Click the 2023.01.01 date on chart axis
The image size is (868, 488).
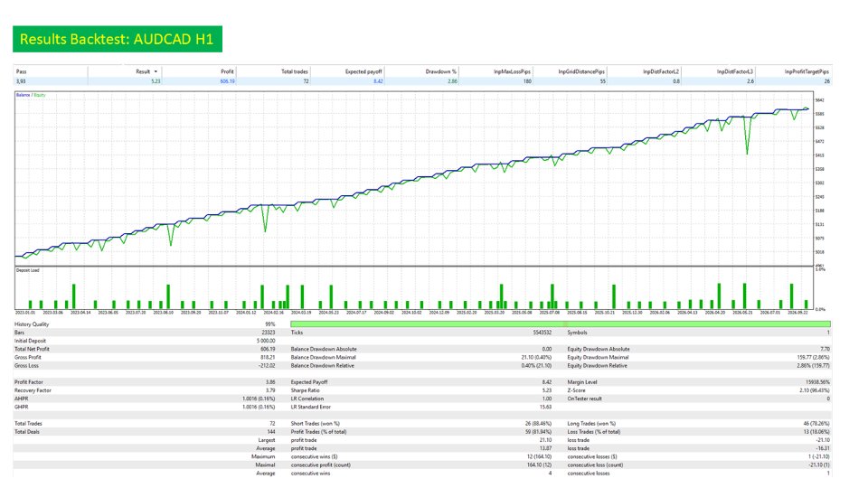tap(25, 313)
